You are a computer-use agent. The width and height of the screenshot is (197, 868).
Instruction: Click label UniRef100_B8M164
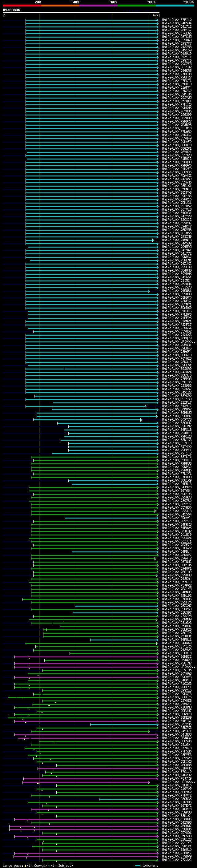tap(176, 816)
